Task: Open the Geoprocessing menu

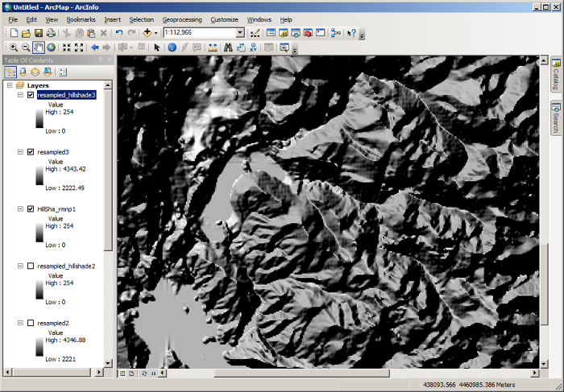Action: coord(181,19)
